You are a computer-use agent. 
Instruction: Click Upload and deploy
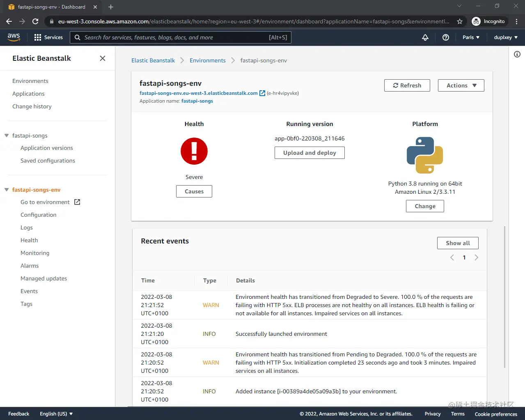(309, 153)
